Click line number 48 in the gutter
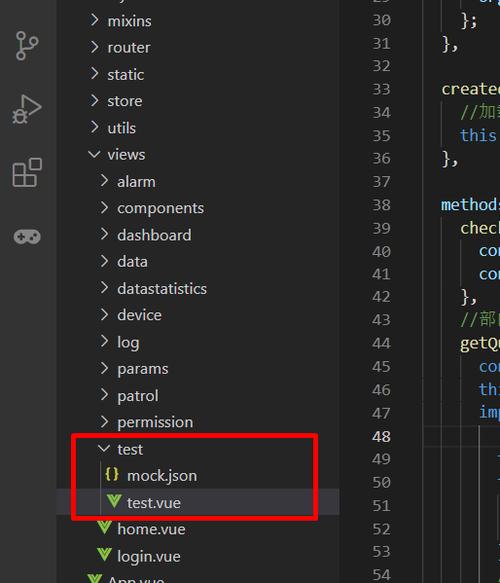The height and width of the screenshot is (583, 500). [x=381, y=437]
